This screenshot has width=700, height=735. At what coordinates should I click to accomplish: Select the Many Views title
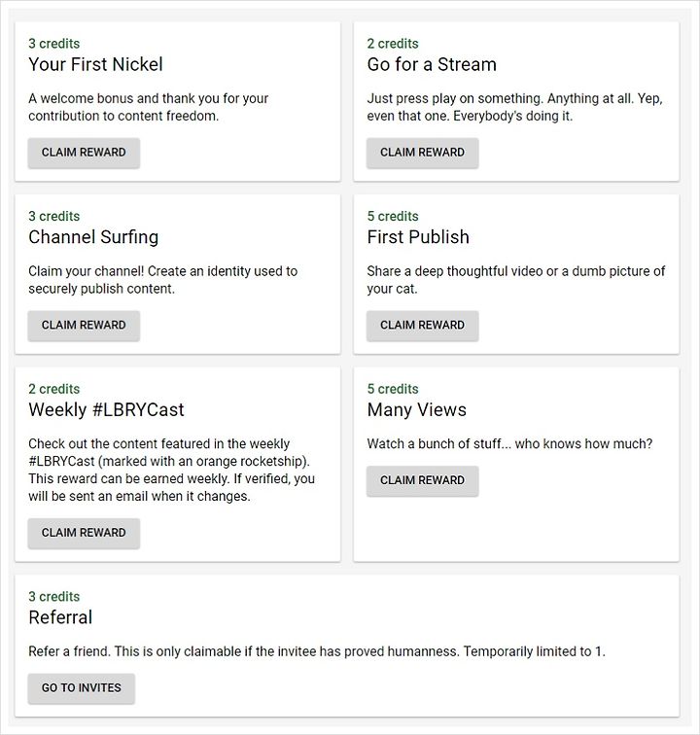417,410
